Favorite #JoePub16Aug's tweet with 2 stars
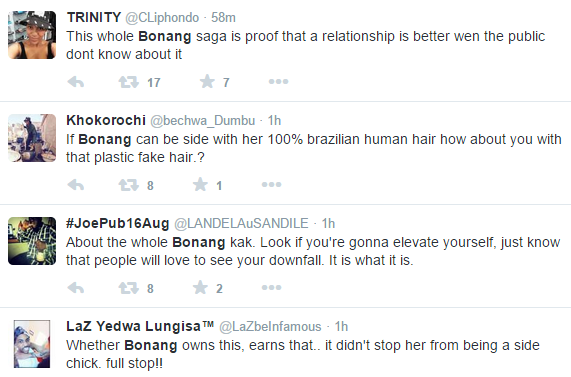Image resolution: width=571 pixels, height=377 pixels. pos(200,288)
